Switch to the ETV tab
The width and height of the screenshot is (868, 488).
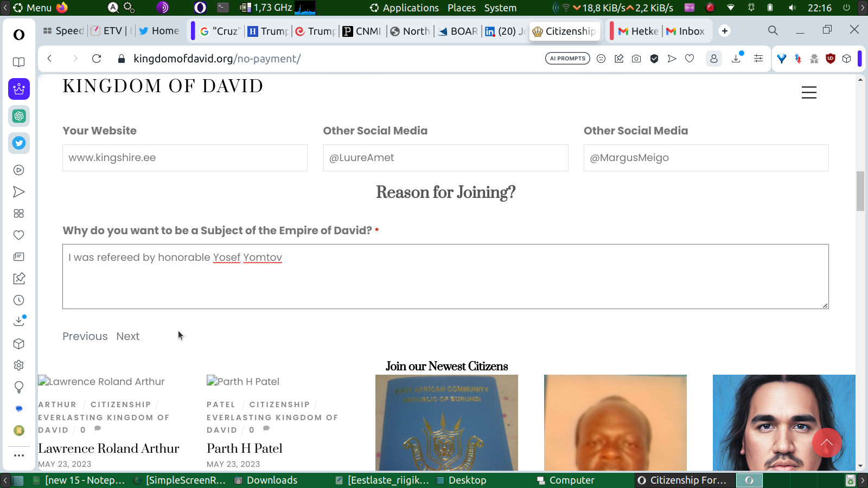tap(111, 31)
